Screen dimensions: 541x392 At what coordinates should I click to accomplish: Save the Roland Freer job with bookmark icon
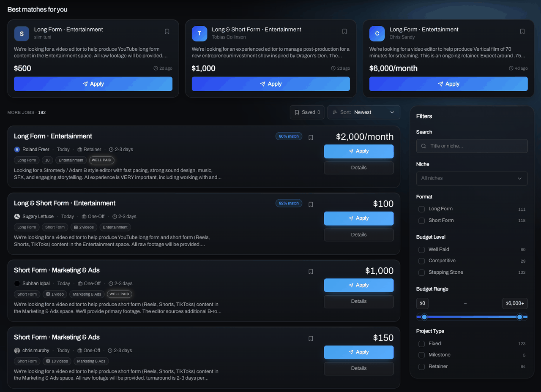pyautogui.click(x=311, y=137)
